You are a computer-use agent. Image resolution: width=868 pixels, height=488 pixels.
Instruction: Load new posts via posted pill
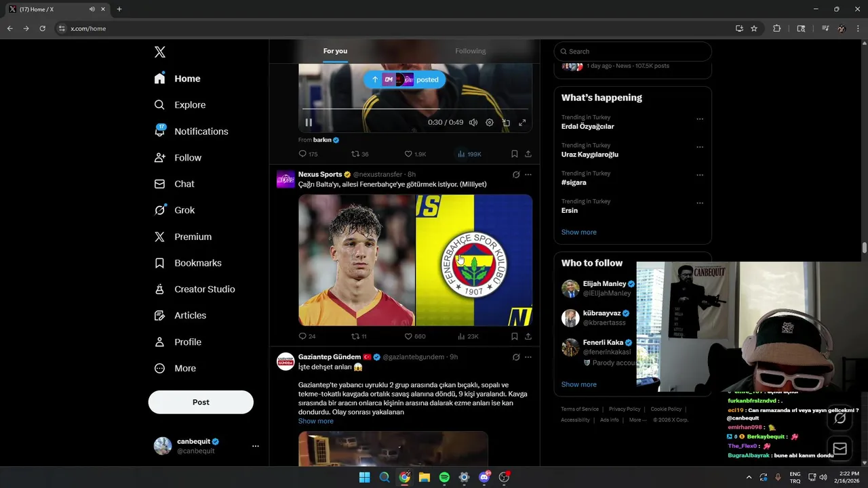point(404,80)
